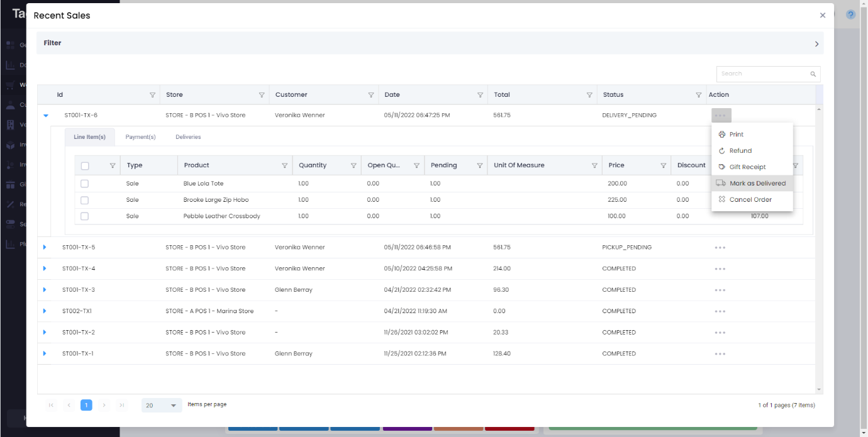Collapse the ST001-TX-6 transaction row
This screenshot has height=437, width=868.
[45, 115]
